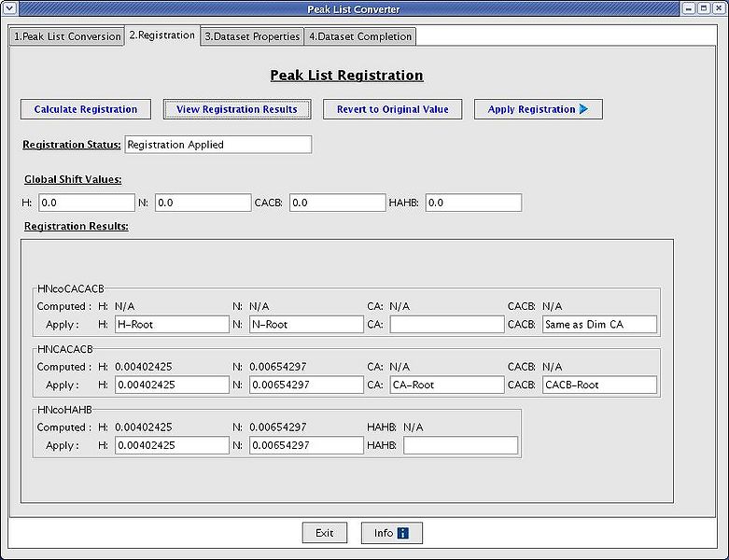Click View Registration Results button
The image size is (729, 560).
237,109
